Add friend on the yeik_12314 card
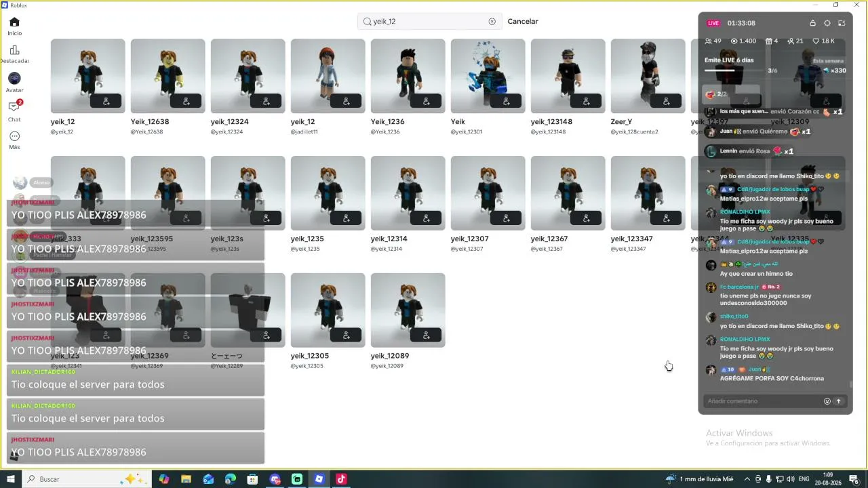This screenshot has width=868, height=488. pyautogui.click(x=426, y=218)
